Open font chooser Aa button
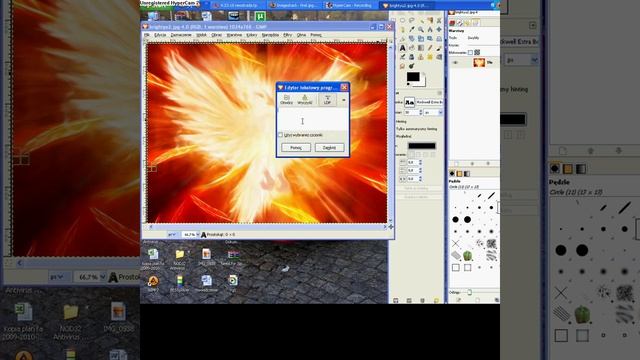This screenshot has height=360, width=640. [x=409, y=102]
